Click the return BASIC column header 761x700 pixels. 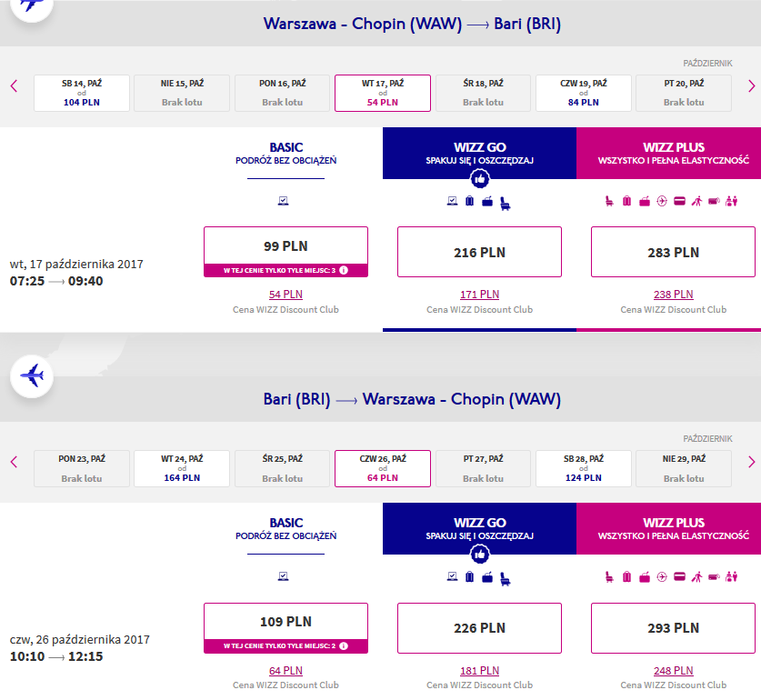285,529
